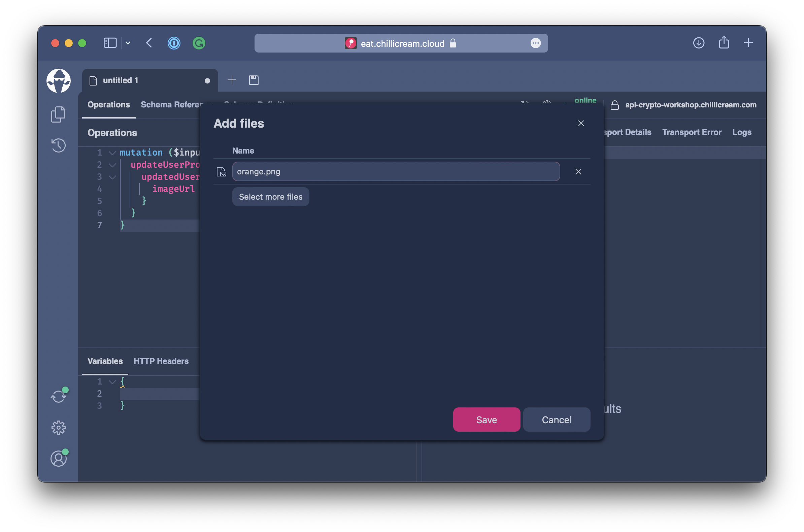The height and width of the screenshot is (532, 804).
Task: Switch to the HTTP Headers tab
Action: (161, 361)
